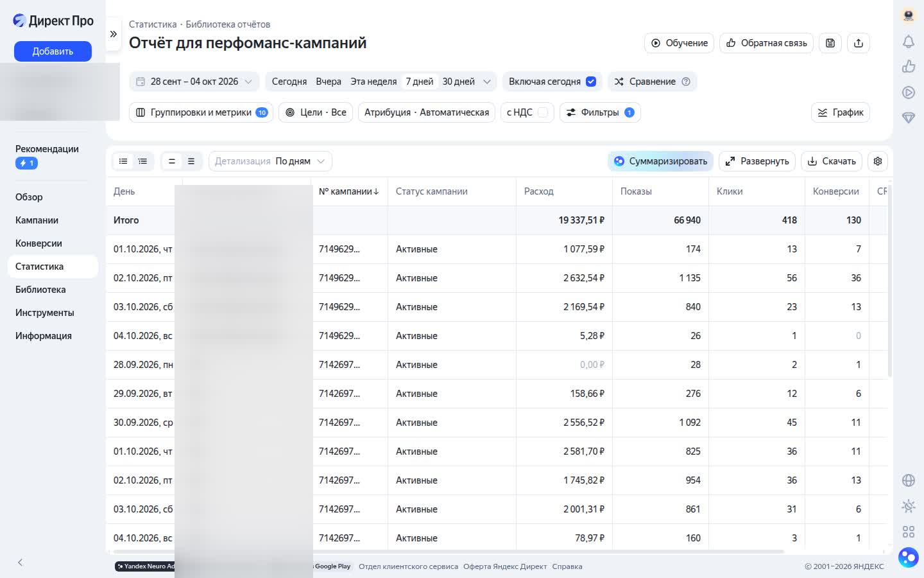
Task: Open the Цели · Все selector
Action: (316, 112)
